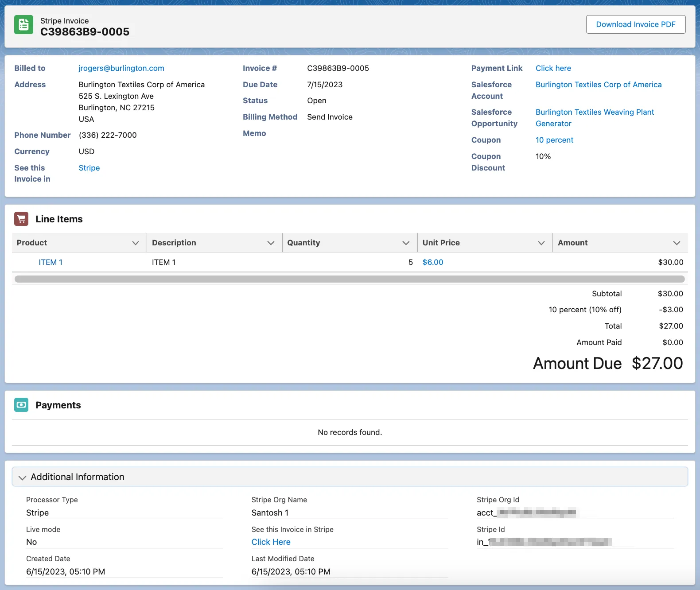Click the 'Santosh 1' Stripe Org Name value
The image size is (700, 590).
pyautogui.click(x=270, y=512)
